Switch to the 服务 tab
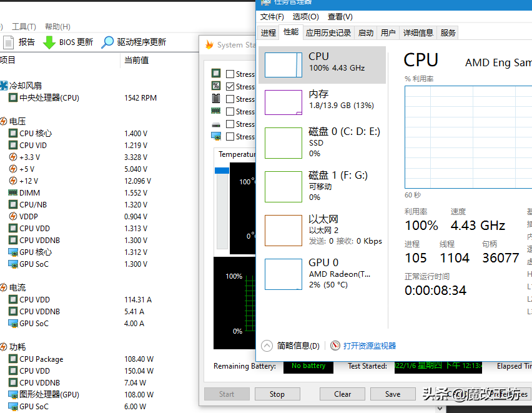 click(448, 32)
